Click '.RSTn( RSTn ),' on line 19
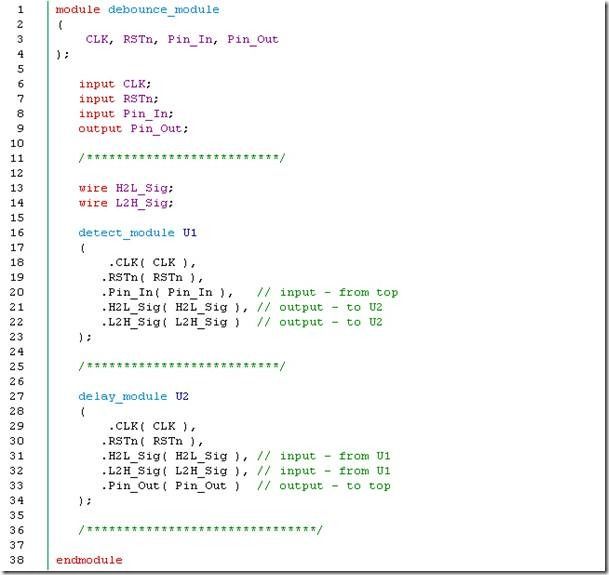This screenshot has height=575, width=609. pos(152,277)
